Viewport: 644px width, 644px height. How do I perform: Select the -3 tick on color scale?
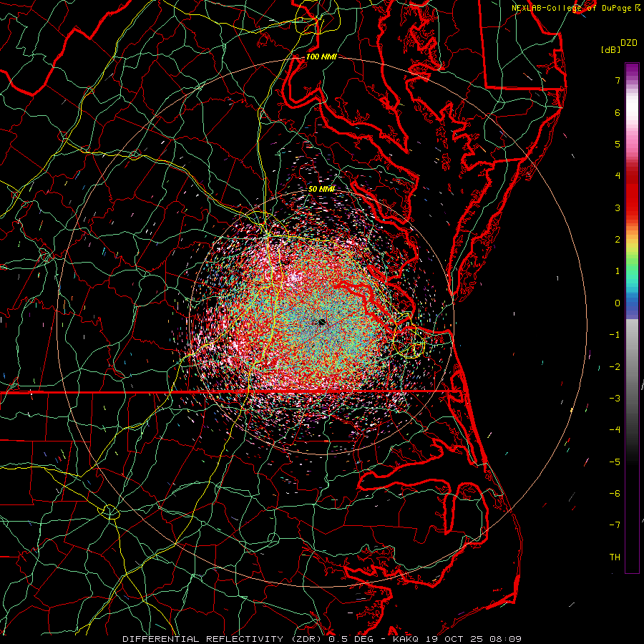point(615,399)
